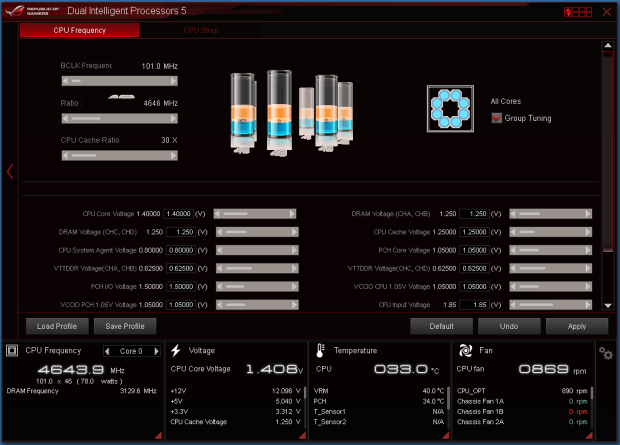Click the Apply button
Image resolution: width=620 pixels, height=445 pixels.
pyautogui.click(x=577, y=326)
